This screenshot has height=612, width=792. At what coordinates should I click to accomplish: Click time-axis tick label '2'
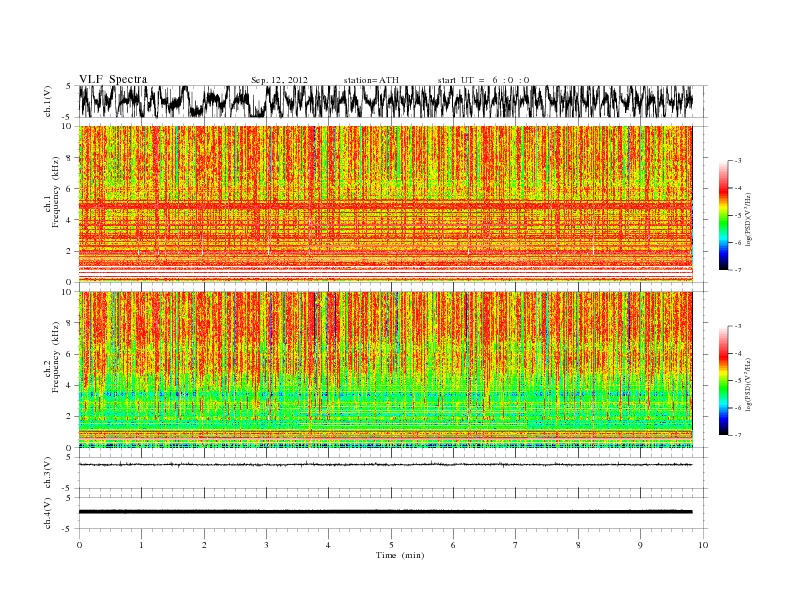click(x=204, y=545)
